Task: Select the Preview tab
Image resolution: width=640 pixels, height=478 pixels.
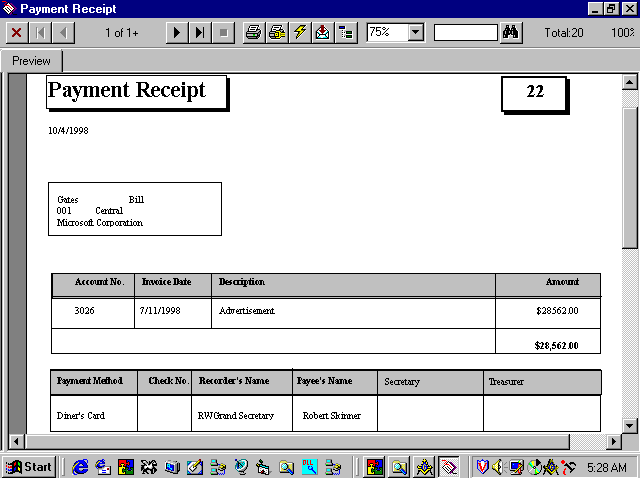Action: click(x=31, y=61)
